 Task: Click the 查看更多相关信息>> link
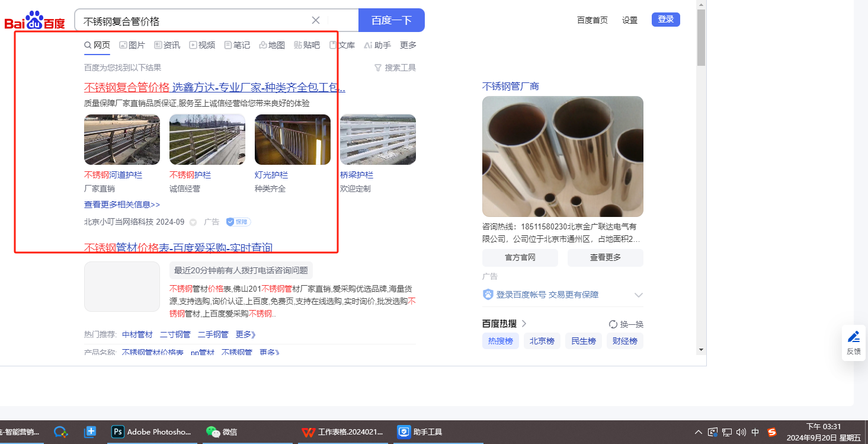[122, 205]
